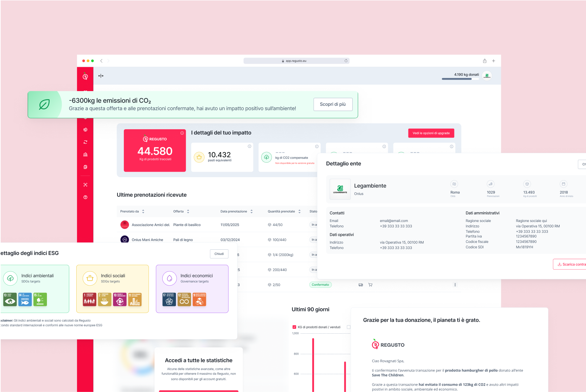Click the 11/05/2025 date cell

pos(230,225)
